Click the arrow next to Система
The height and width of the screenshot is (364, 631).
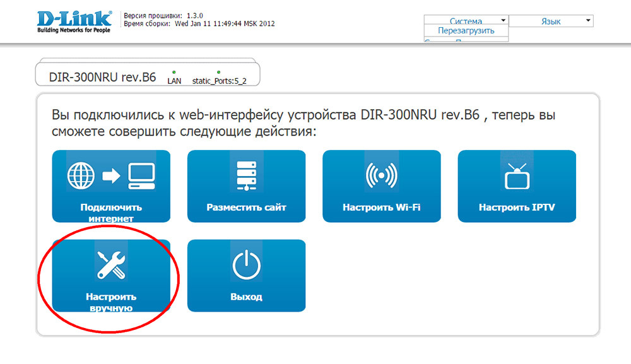coord(503,21)
